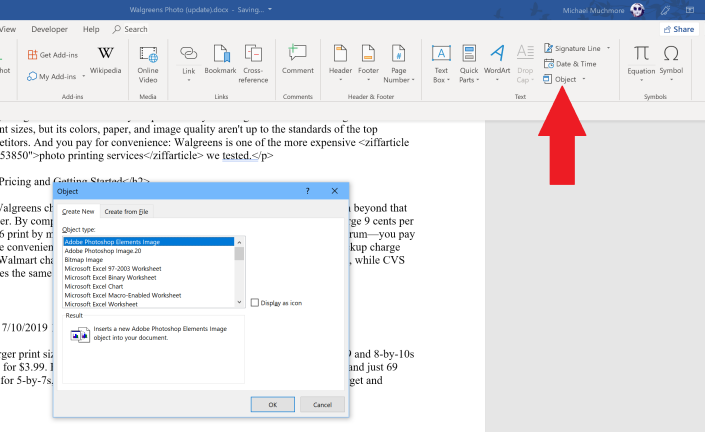Insert WordArt
The height and width of the screenshot is (432, 705).
(497, 59)
